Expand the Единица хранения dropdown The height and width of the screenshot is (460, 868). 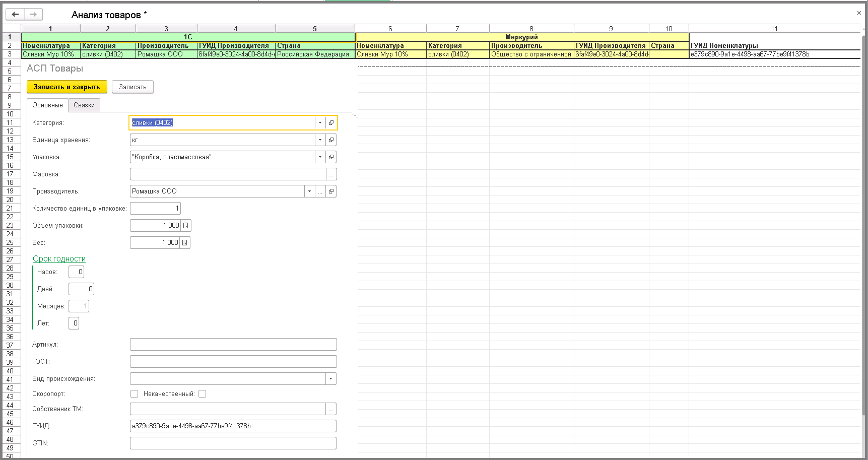click(320, 140)
